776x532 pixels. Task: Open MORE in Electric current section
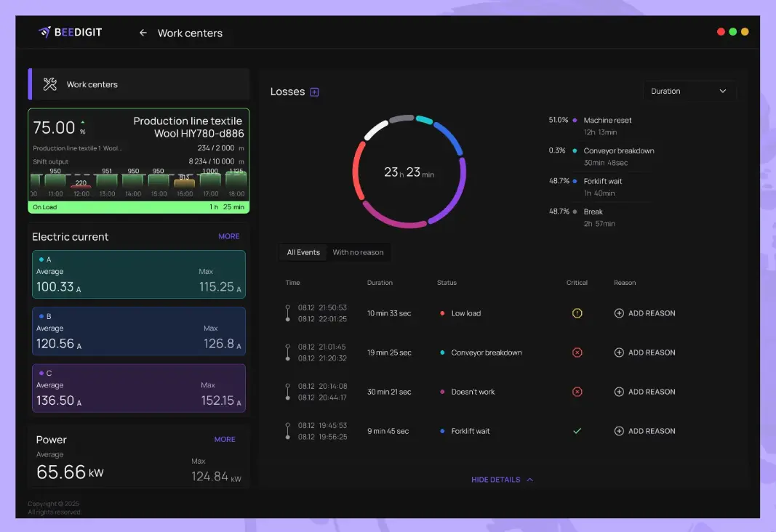[228, 236]
